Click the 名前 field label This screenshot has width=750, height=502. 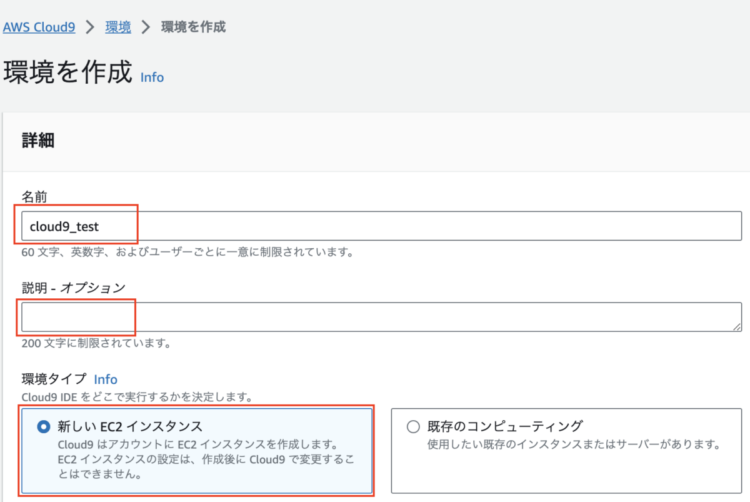[x=34, y=196]
